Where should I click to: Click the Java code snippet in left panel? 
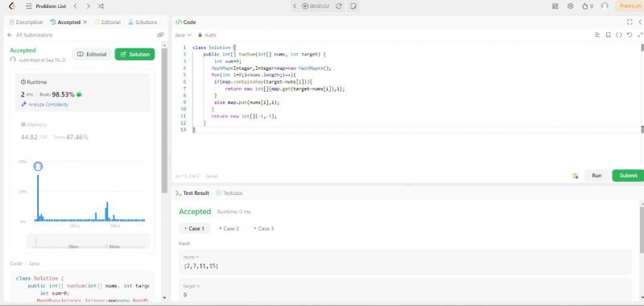tap(82, 287)
